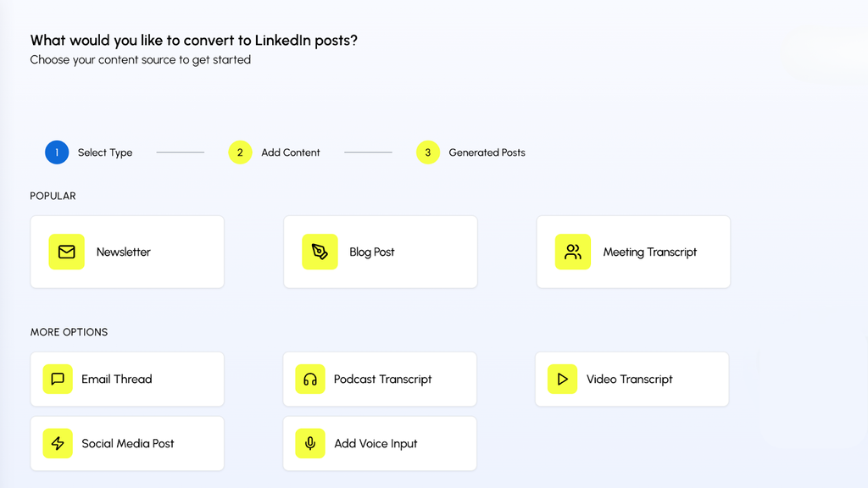Click the Add Voice Input microphone icon
This screenshot has height=488, width=868.
pyautogui.click(x=309, y=443)
